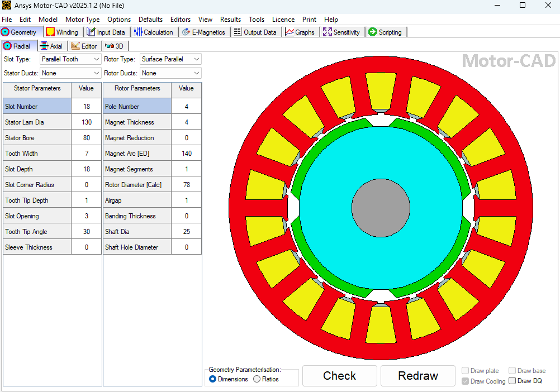560x392 pixels.
Task: Select the Slot Number parameter row
Action: (x=37, y=106)
